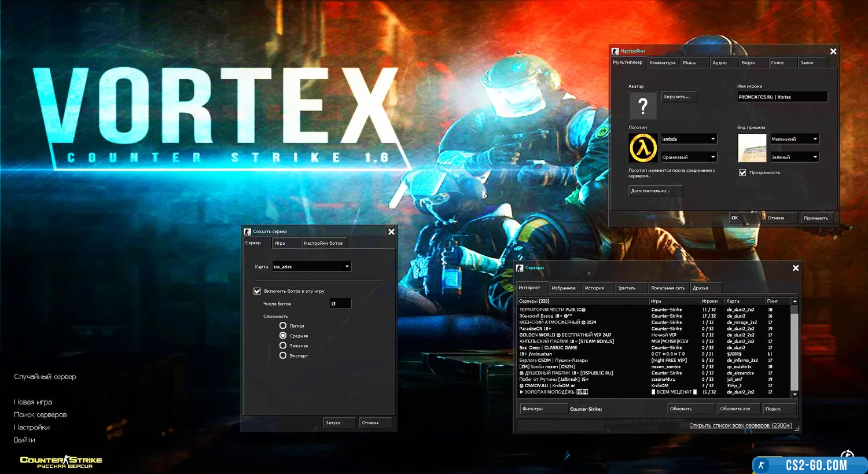
Task: Click the icon in Создать сервер title bar
Action: point(248,232)
